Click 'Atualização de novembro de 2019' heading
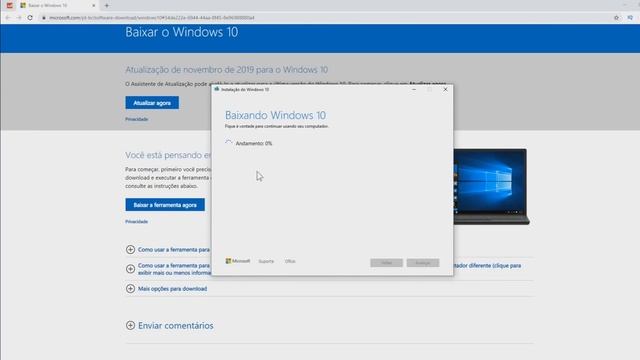Screen dimensions: 640x360 click(x=227, y=70)
